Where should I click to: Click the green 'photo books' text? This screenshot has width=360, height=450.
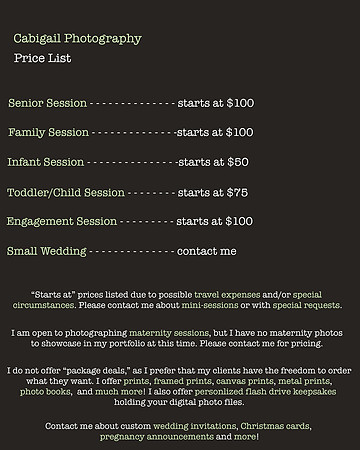(x=45, y=392)
